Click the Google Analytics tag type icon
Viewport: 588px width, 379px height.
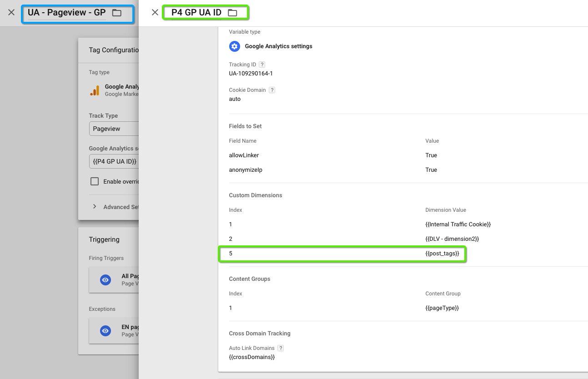pos(95,90)
